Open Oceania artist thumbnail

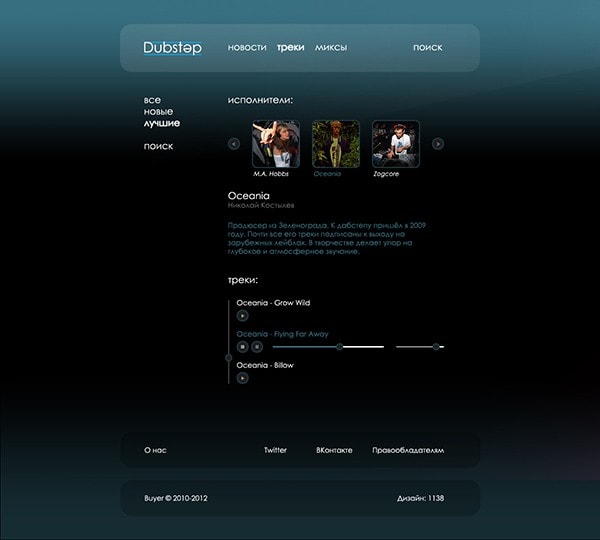(336, 144)
